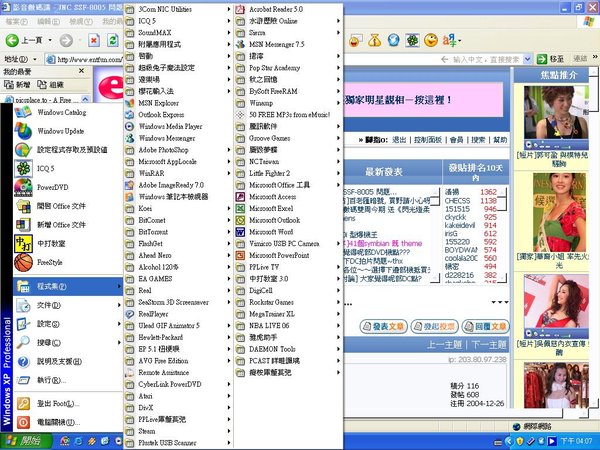Screen dimensions: 600x450
Task: Start the FreeStyle basketball game
Action: [x=67, y=262]
